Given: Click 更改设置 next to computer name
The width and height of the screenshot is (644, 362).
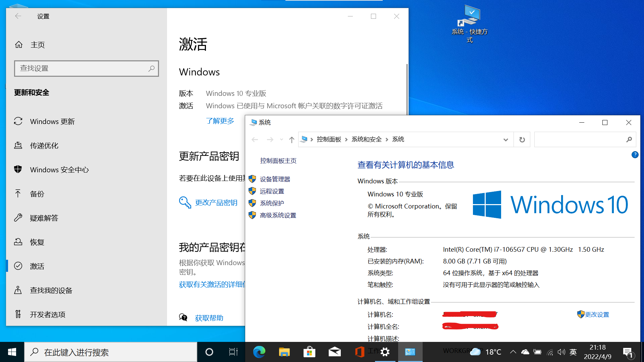Looking at the screenshot, I should pos(597,314).
